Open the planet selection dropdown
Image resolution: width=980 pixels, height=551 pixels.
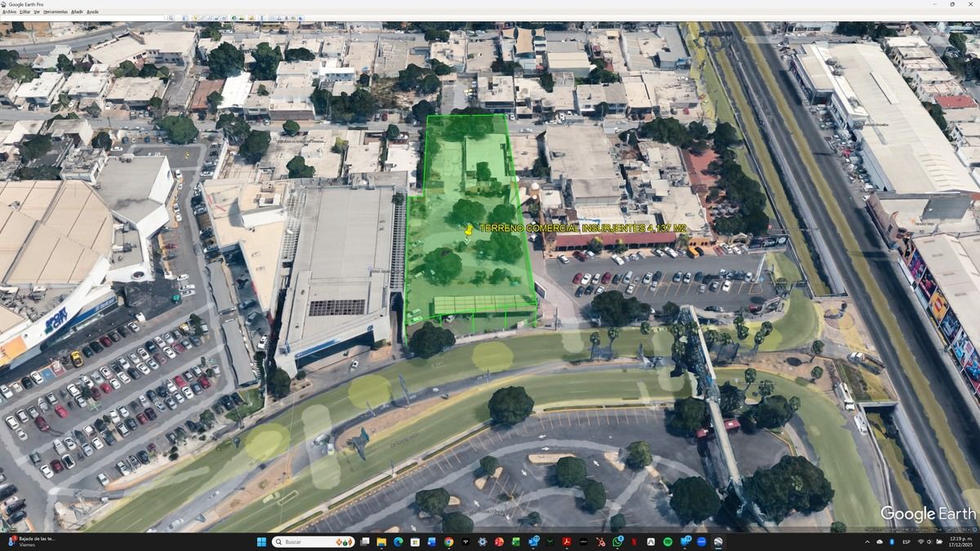point(252,18)
